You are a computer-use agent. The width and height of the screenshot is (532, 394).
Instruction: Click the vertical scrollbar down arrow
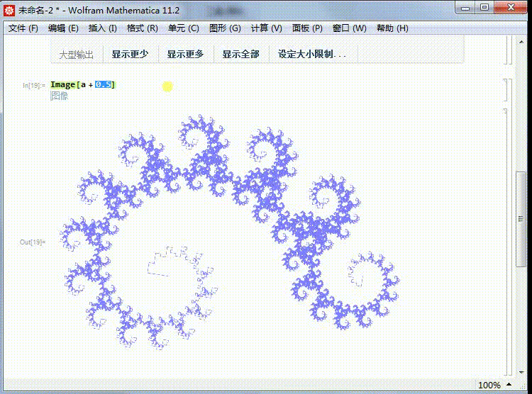[x=521, y=372]
